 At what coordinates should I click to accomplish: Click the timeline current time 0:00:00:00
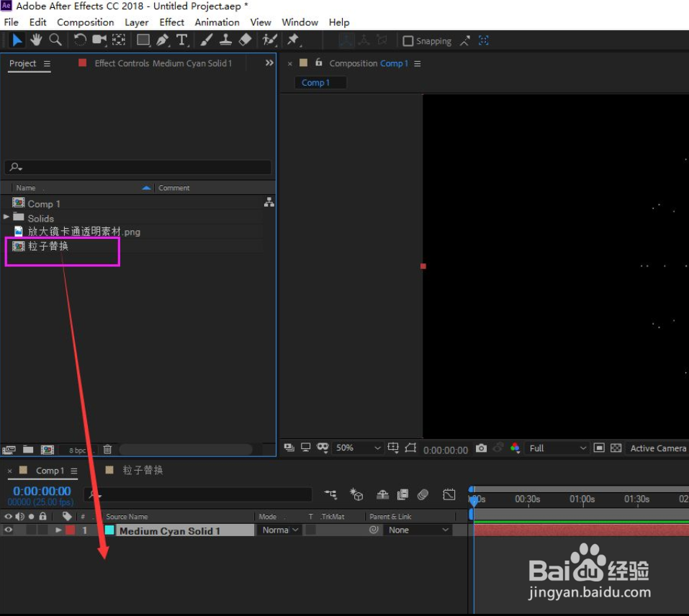[42, 491]
